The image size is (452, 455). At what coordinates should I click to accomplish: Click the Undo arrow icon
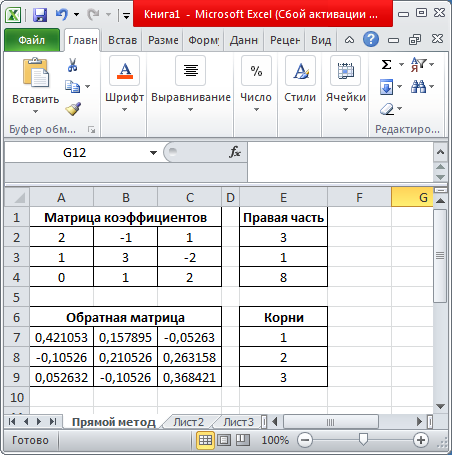coord(61,14)
